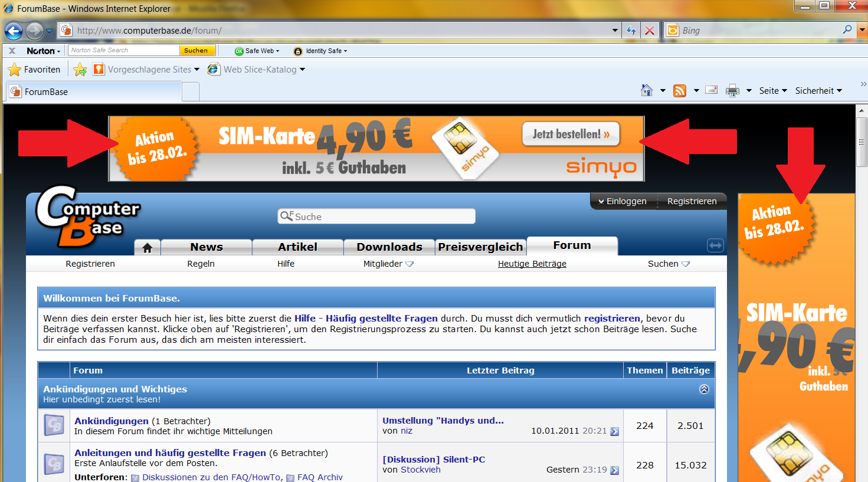The width and height of the screenshot is (868, 482).
Task: Click the Jetzt bestellen button in simyo banner
Action: [x=571, y=134]
